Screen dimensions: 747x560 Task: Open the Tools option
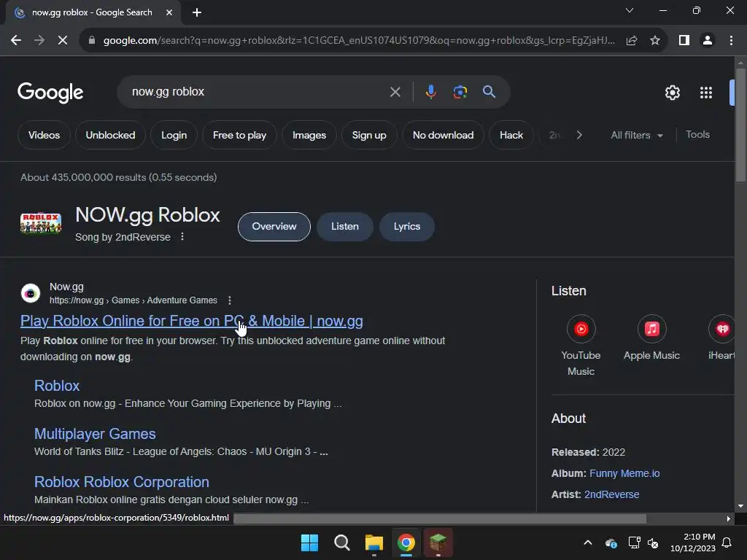[x=697, y=135]
